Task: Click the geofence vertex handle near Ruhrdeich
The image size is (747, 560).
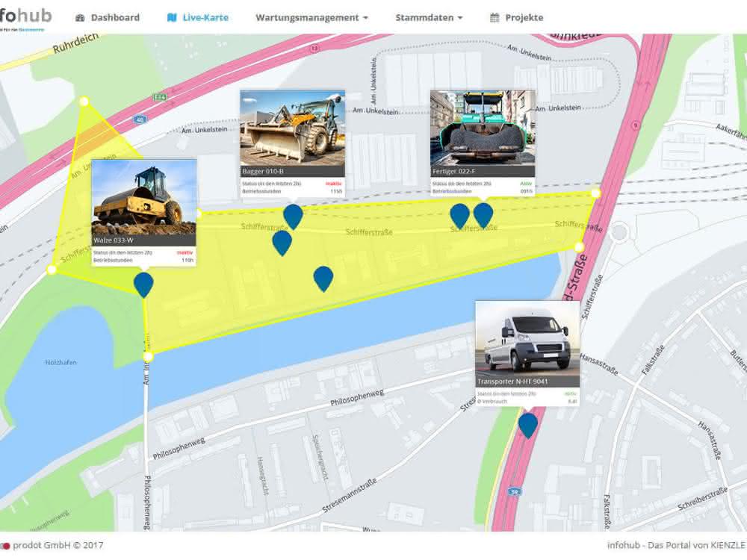Action: [84, 101]
